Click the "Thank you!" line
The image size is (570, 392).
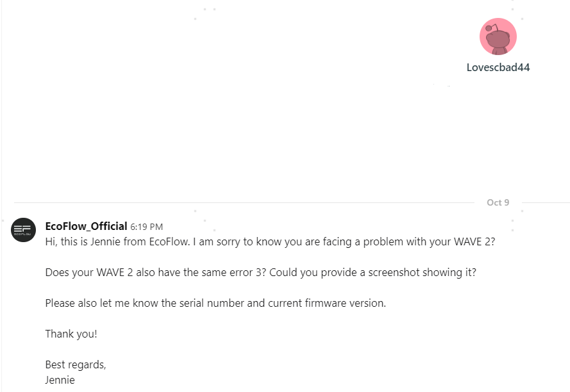click(71, 334)
